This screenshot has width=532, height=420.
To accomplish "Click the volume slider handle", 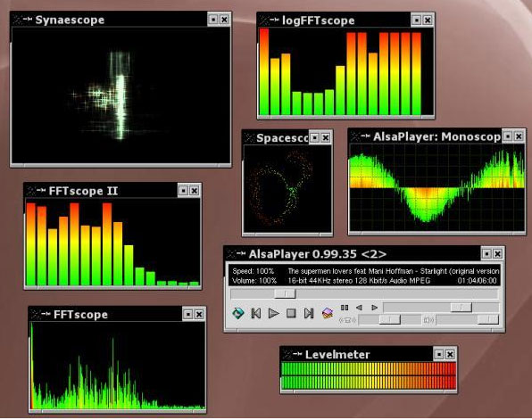I will [x=488, y=319].
